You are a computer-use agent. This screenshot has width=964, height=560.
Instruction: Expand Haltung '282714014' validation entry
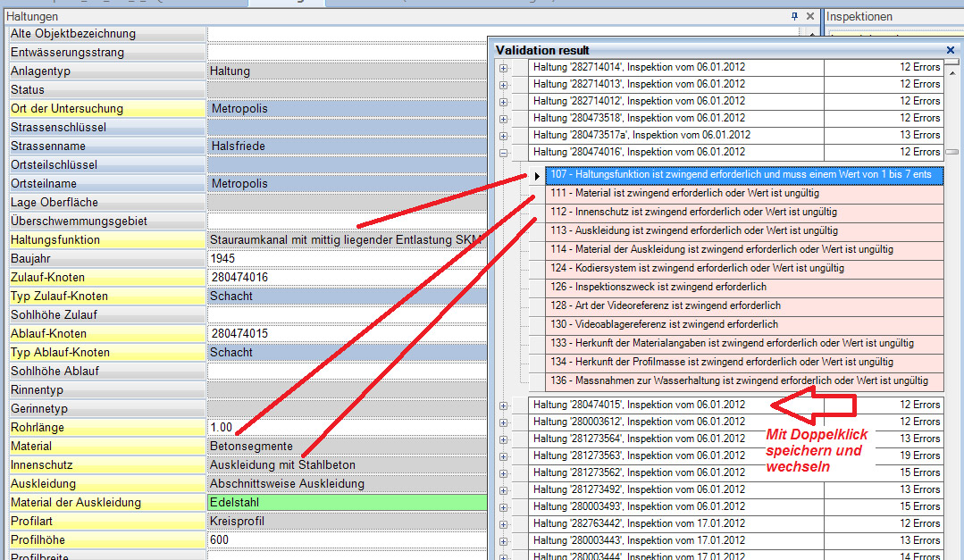tap(504, 68)
